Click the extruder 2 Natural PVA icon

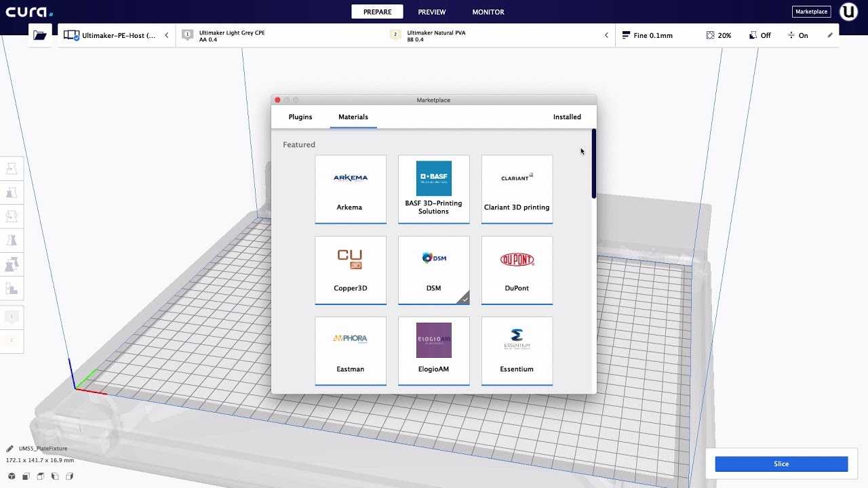395,35
